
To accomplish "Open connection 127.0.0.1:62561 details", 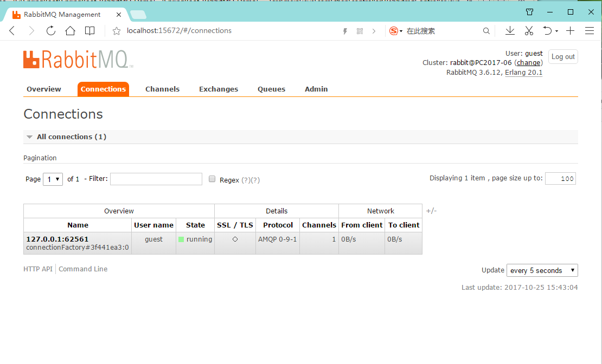I will click(x=57, y=239).
